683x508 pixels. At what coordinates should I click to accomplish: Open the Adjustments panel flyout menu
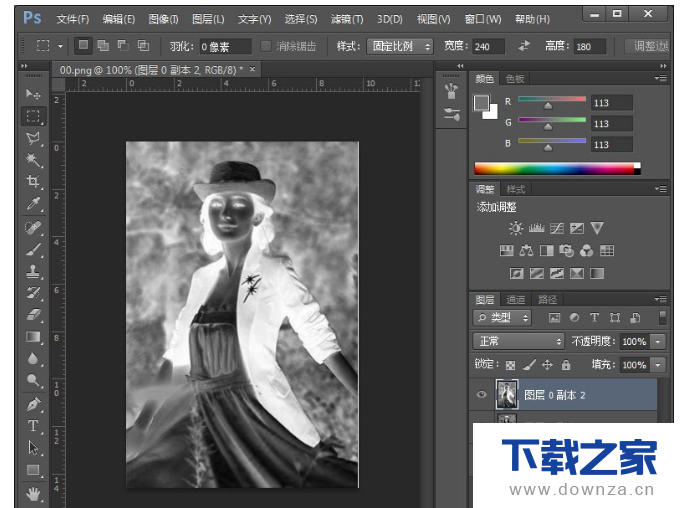pos(660,189)
